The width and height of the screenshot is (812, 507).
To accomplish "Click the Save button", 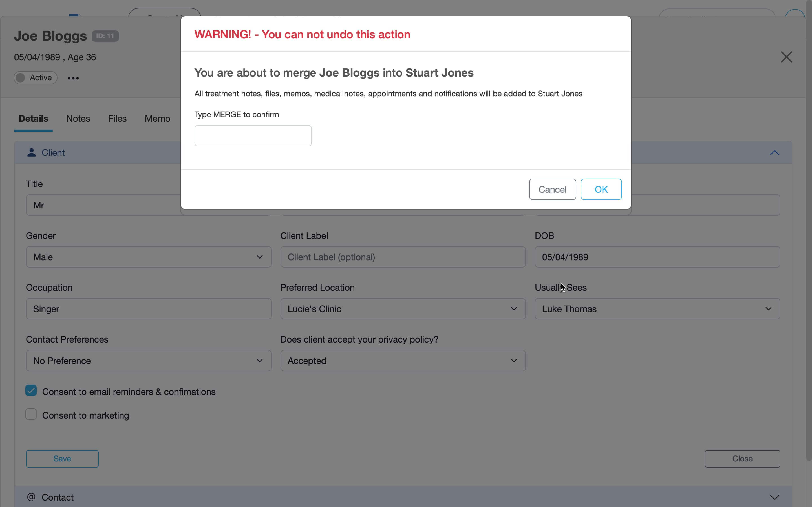I will [x=62, y=458].
